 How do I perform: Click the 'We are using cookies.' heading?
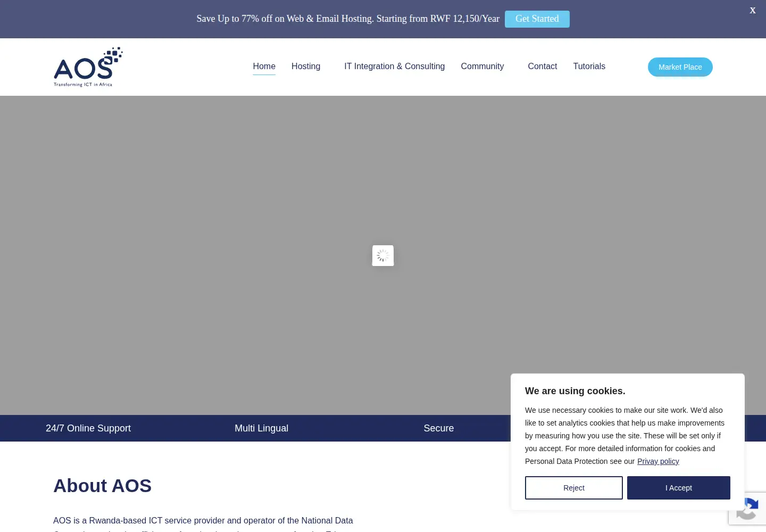(x=575, y=391)
